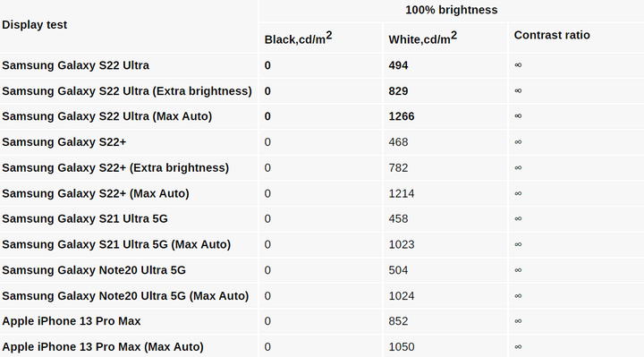This screenshot has width=644, height=357.
Task: Click the White cd/m² column header
Action: [422, 38]
